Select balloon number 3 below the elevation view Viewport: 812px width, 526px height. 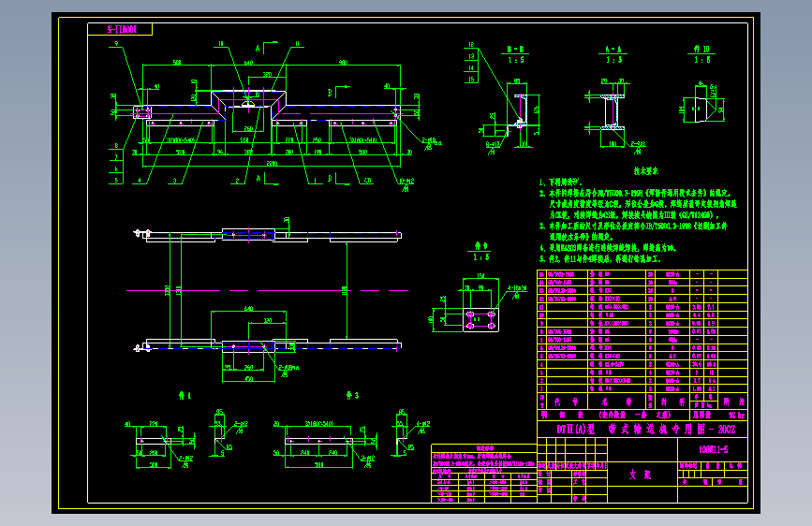click(174, 181)
